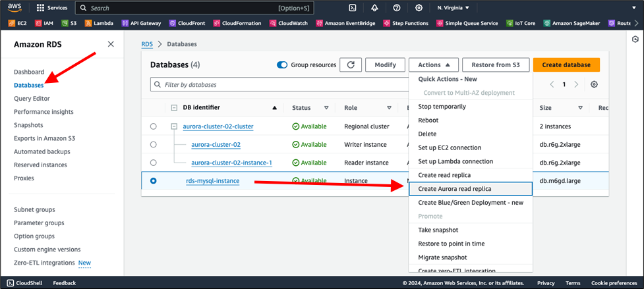Open the N. Virginia region dropdown
Screen dimensions: 644x289
pyautogui.click(x=453, y=8)
